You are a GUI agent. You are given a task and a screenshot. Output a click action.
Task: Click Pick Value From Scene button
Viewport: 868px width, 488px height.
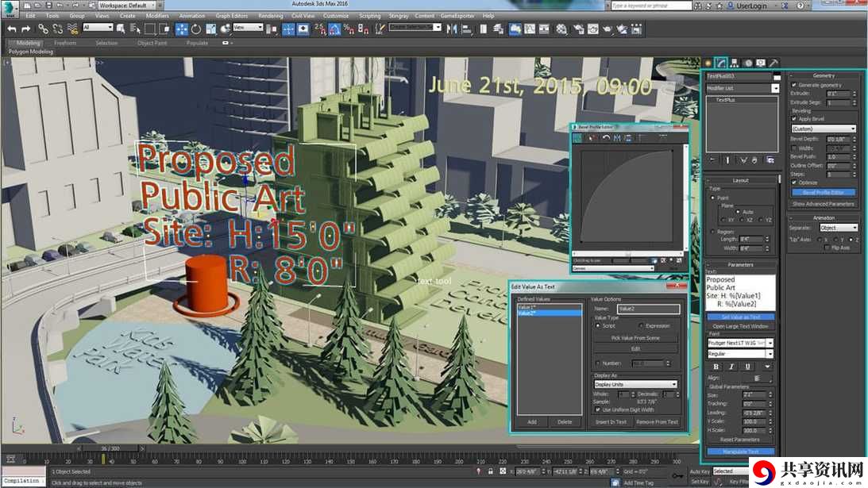[x=635, y=338]
